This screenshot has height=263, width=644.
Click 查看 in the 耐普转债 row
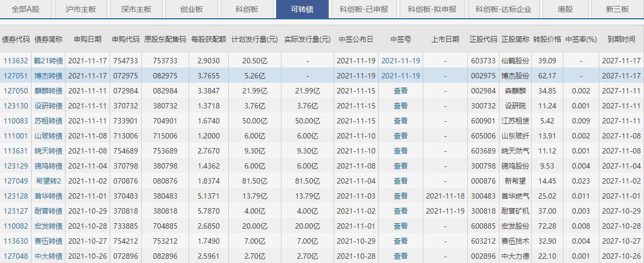[401, 211]
